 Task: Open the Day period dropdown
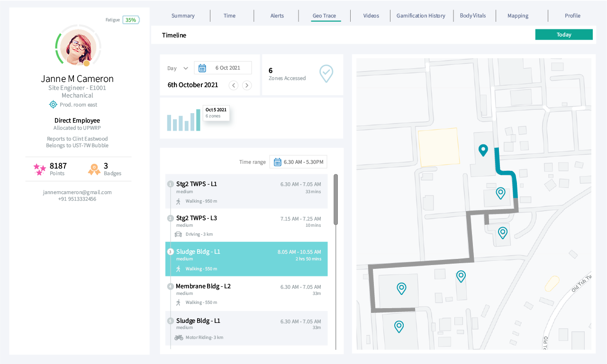[x=178, y=68]
